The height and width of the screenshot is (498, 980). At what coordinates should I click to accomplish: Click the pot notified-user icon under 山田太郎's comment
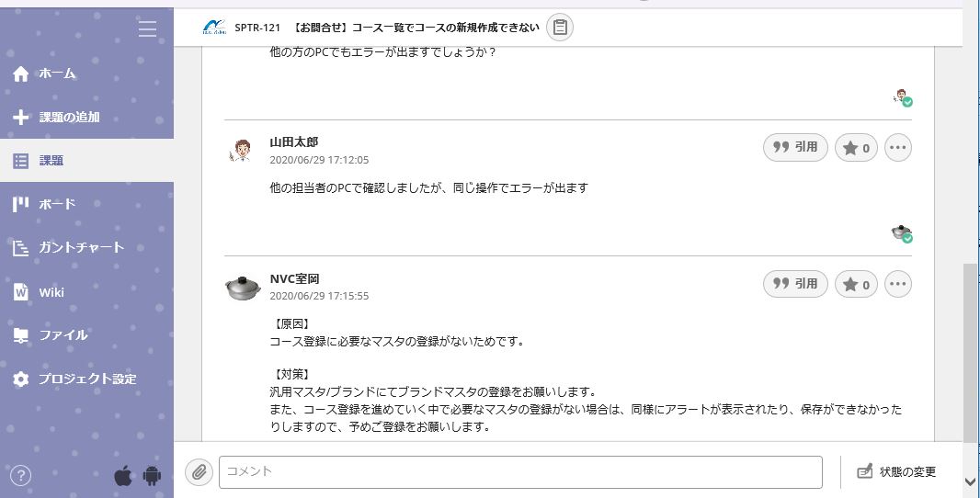[901, 233]
